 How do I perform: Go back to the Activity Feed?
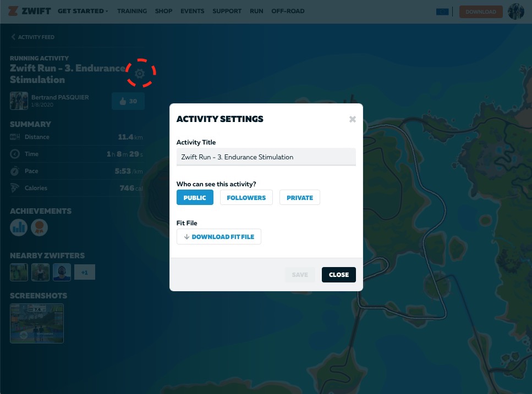point(33,37)
